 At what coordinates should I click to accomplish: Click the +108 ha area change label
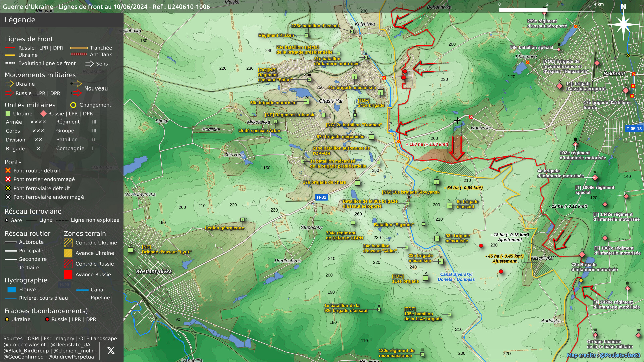click(x=427, y=144)
